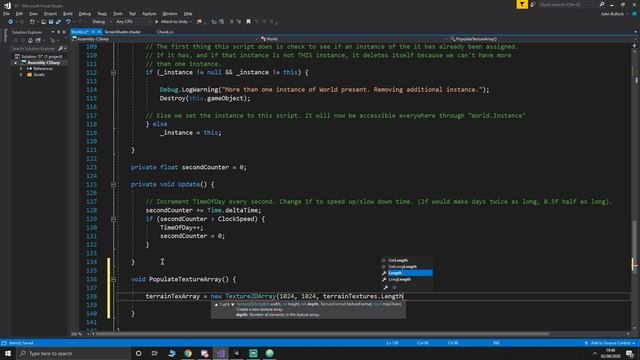Collapse the if block at line 129
The height and width of the screenshot is (360, 640).
(x=113, y=219)
